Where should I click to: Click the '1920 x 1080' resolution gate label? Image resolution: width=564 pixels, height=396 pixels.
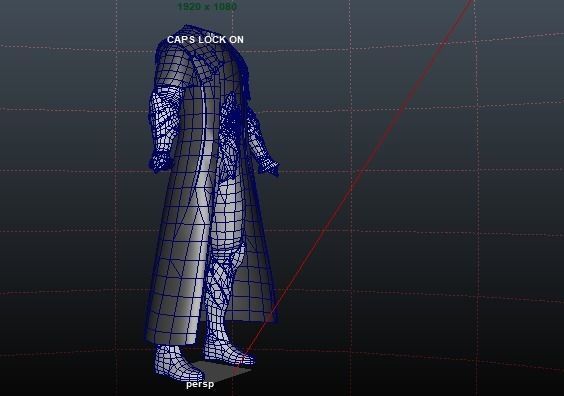(207, 6)
